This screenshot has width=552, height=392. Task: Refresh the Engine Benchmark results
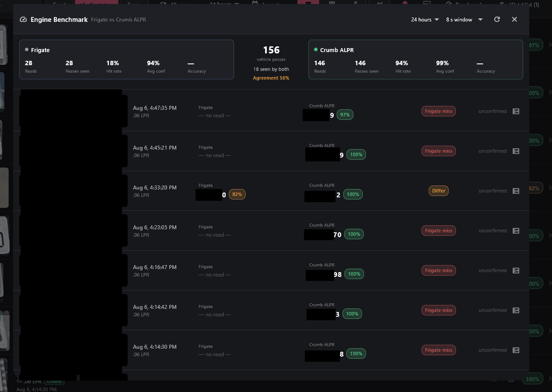pyautogui.click(x=497, y=19)
